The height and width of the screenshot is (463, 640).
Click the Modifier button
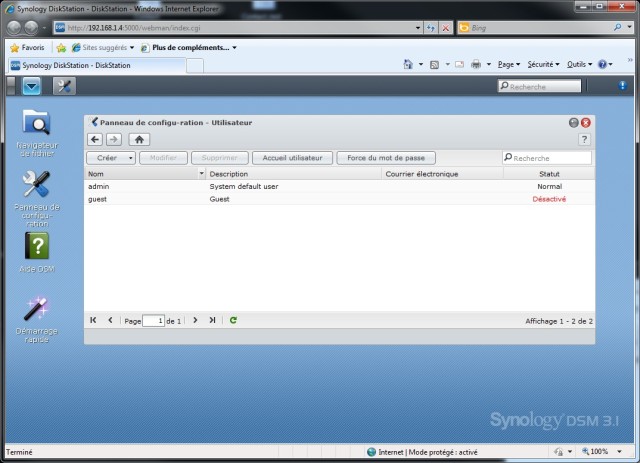click(163, 158)
